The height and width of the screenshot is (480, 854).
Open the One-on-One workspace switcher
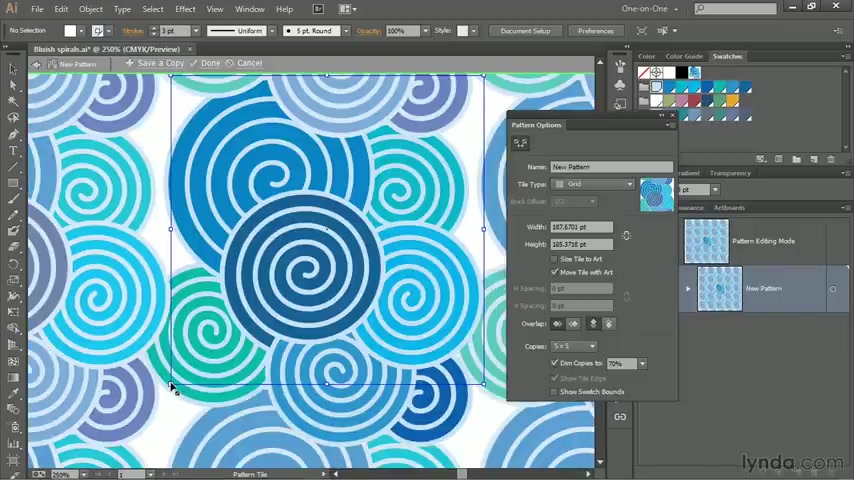click(650, 9)
